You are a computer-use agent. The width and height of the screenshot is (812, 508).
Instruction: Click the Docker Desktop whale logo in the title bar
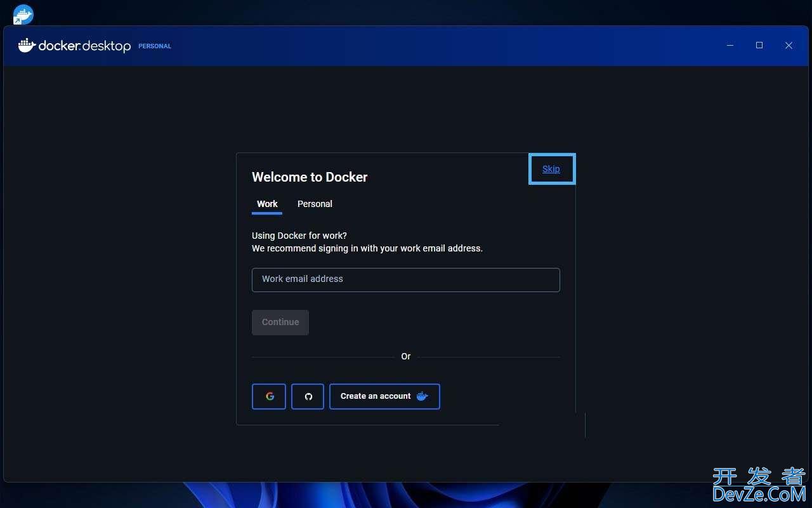27,46
